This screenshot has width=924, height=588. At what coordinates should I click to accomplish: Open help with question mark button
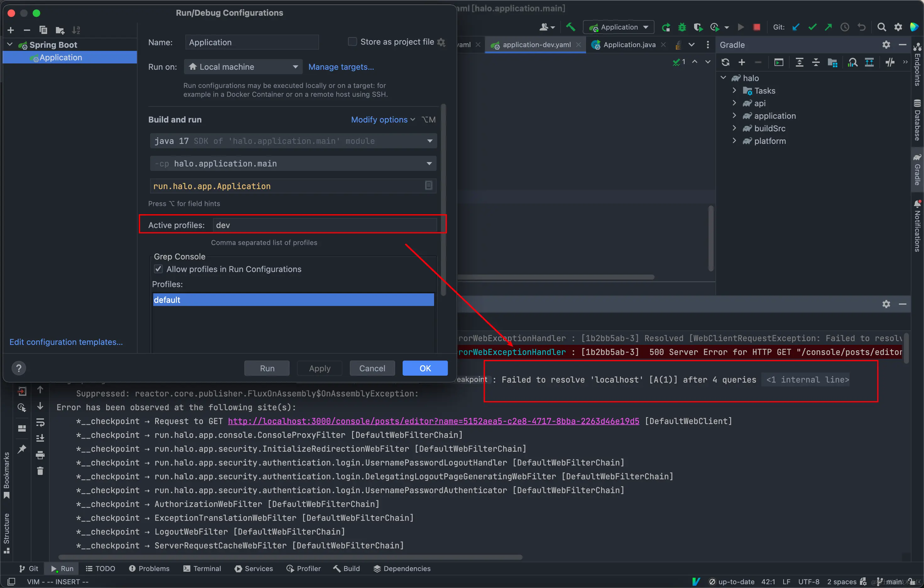[x=19, y=368]
